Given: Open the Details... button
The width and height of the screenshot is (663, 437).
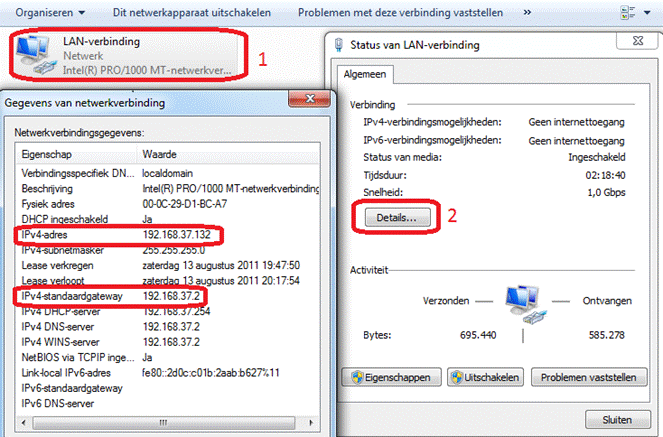Looking at the screenshot, I should pos(397,218).
